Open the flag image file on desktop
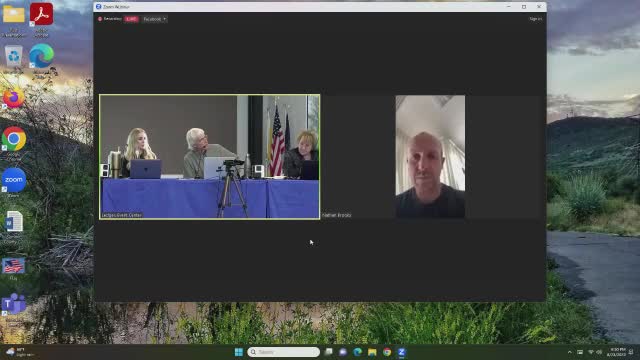Viewport: 640px width, 360px height. pos(13,266)
